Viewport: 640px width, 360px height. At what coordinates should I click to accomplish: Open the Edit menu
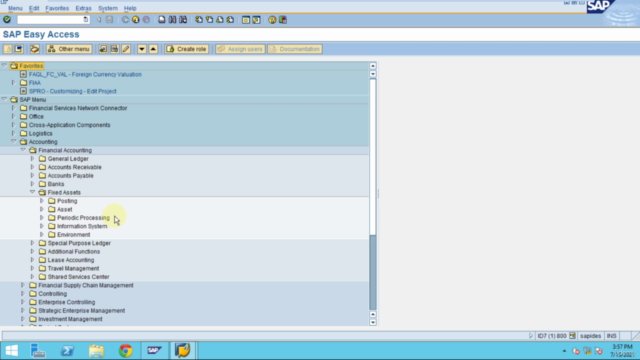34,8
